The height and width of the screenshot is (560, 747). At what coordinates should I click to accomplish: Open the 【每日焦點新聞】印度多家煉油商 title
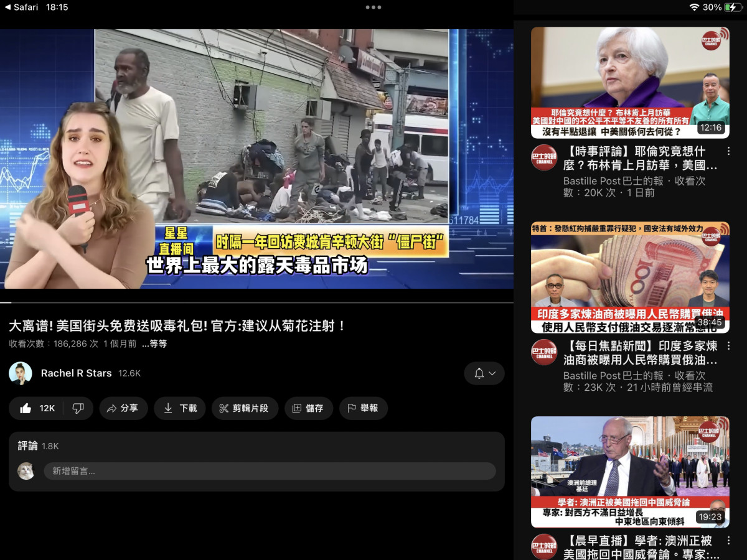[640, 353]
